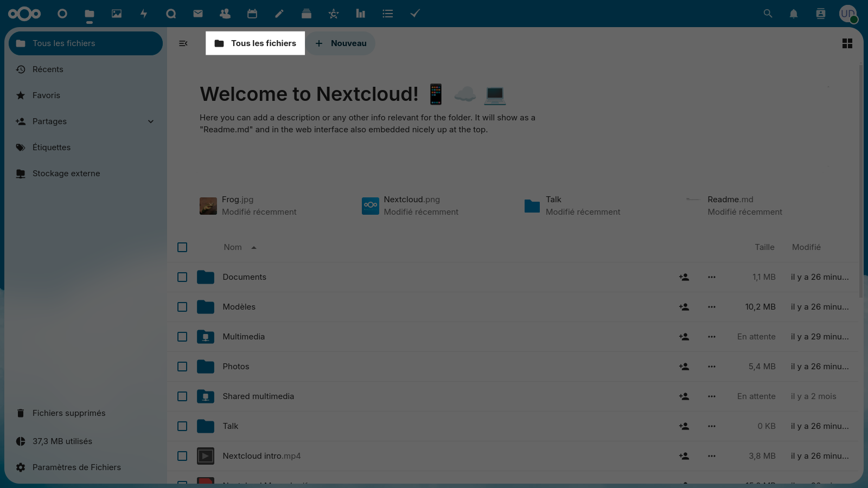Open the Calendar app icon
Viewport: 868px width, 488px height.
tap(252, 14)
